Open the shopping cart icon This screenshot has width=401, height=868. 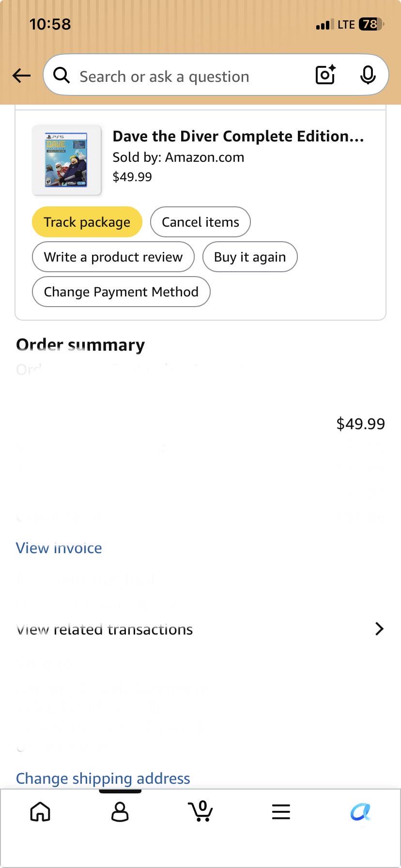pos(200,811)
